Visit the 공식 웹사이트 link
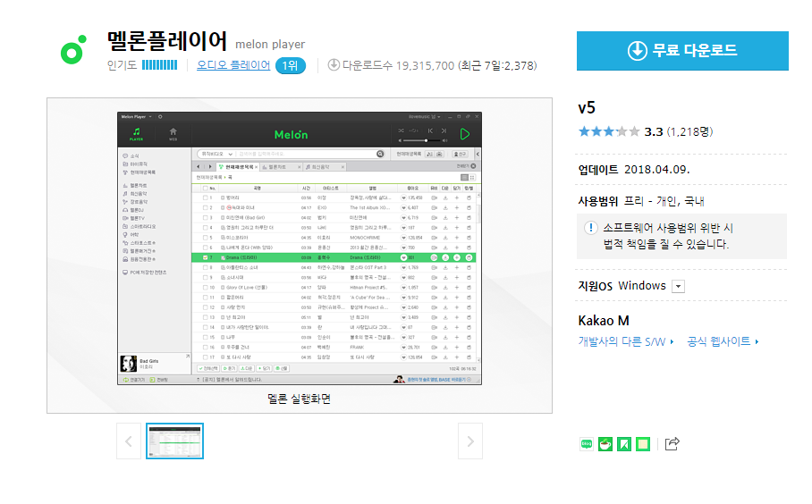 click(x=723, y=341)
